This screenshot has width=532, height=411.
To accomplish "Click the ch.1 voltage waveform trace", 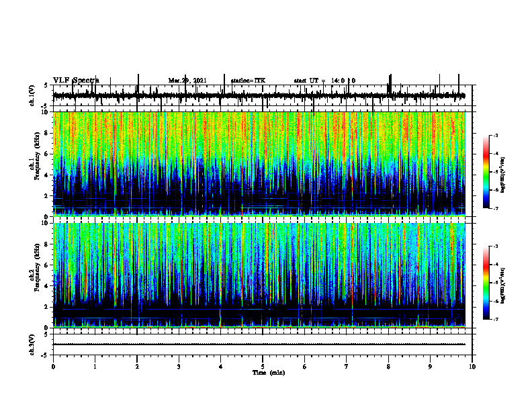I will tap(259, 95).
